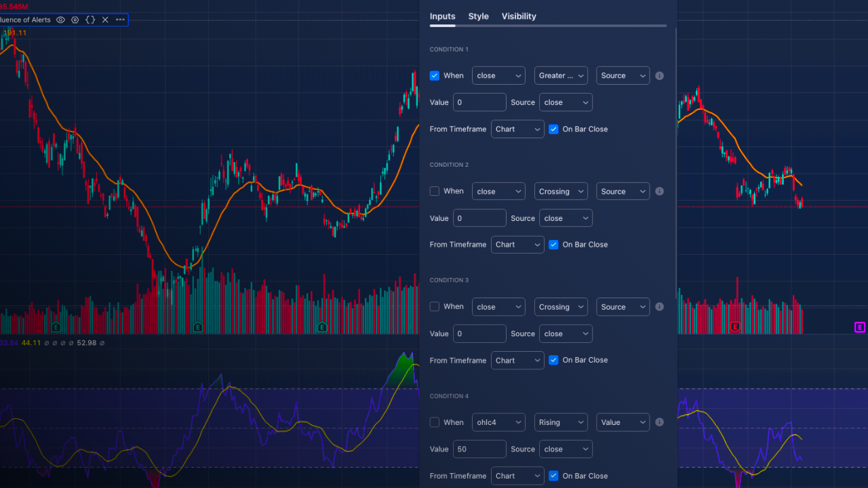Open the ohlc4 source dropdown in Condition 4
Image resolution: width=868 pixels, height=488 pixels.
pyautogui.click(x=498, y=422)
